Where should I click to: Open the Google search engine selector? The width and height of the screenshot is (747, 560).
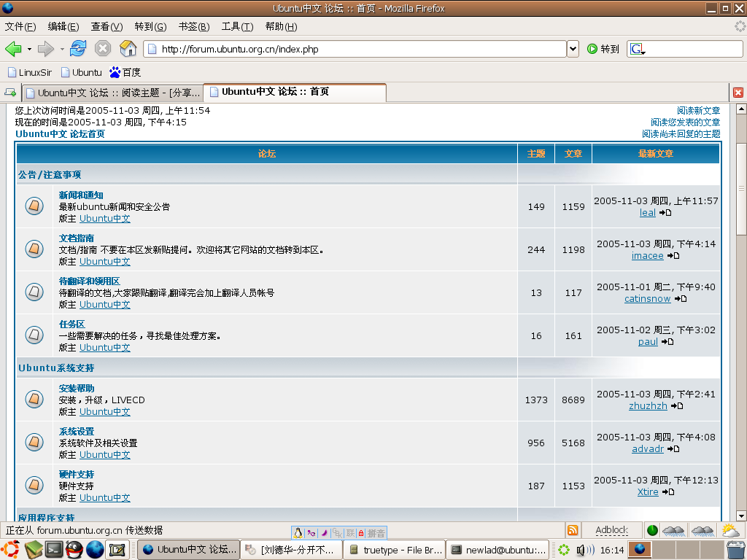coord(638,49)
